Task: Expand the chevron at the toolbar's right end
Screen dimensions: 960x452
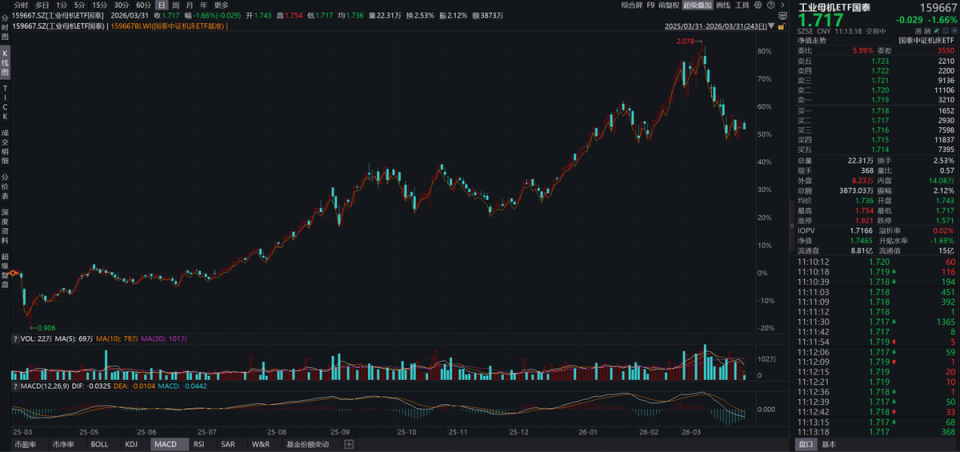Action: [x=782, y=5]
